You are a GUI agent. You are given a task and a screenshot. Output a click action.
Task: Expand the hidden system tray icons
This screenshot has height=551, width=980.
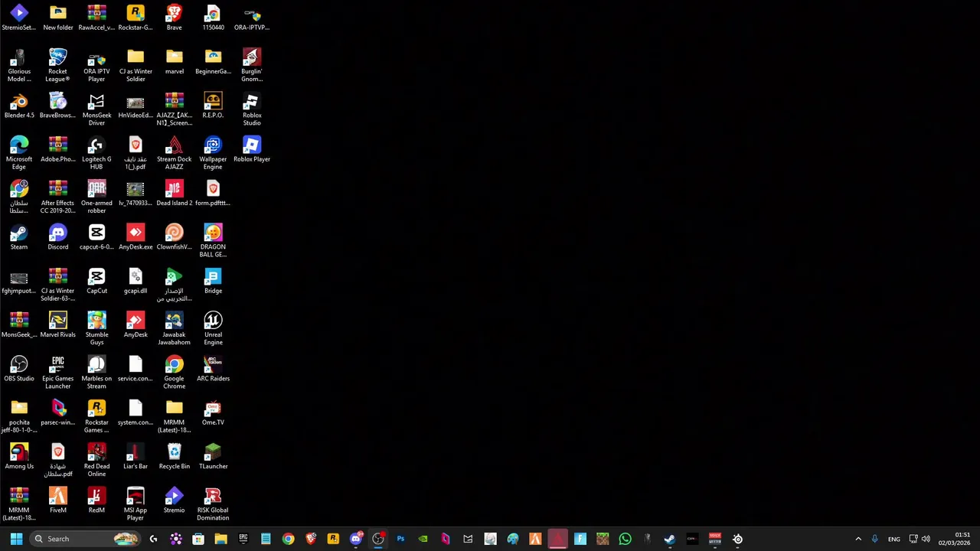(x=857, y=539)
